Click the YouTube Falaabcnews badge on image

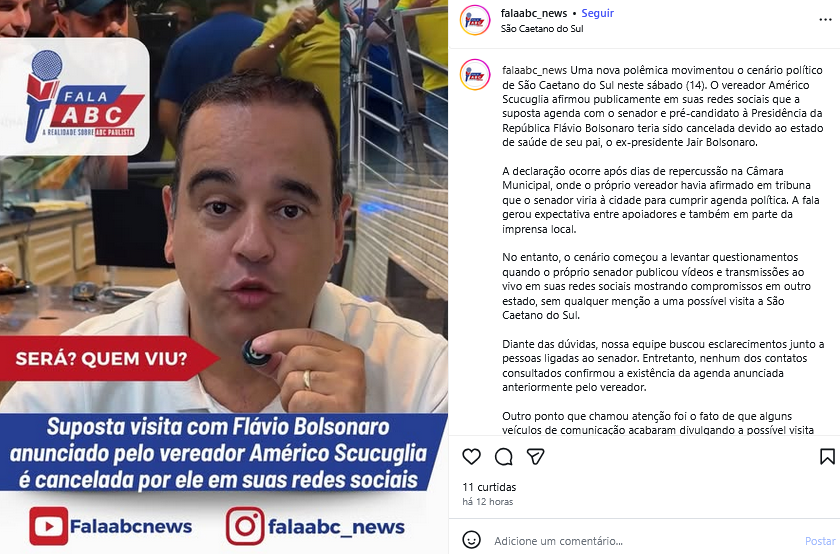[110, 526]
